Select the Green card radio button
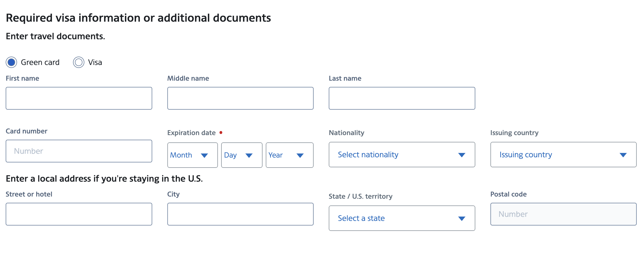Viewport: 644px width, 255px height. (11, 62)
